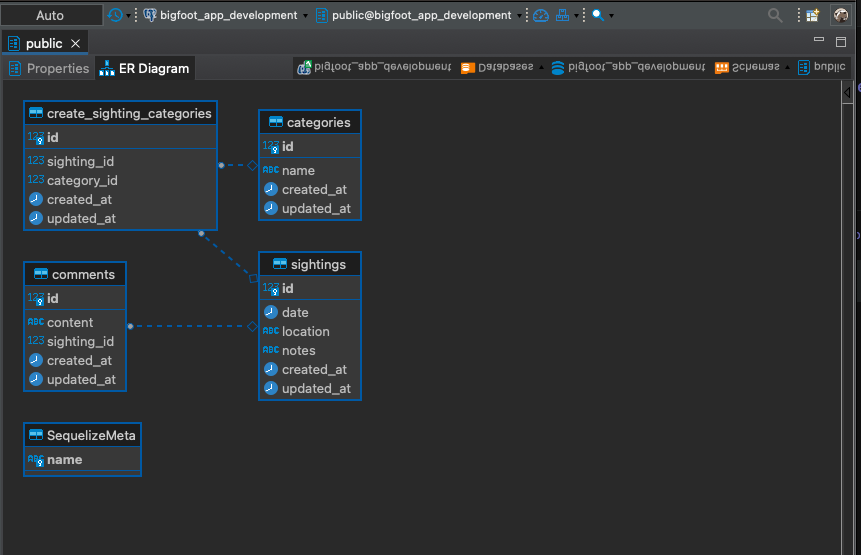Click the database dashboard gauge icon
Image resolution: width=861 pixels, height=555 pixels.
(541, 15)
